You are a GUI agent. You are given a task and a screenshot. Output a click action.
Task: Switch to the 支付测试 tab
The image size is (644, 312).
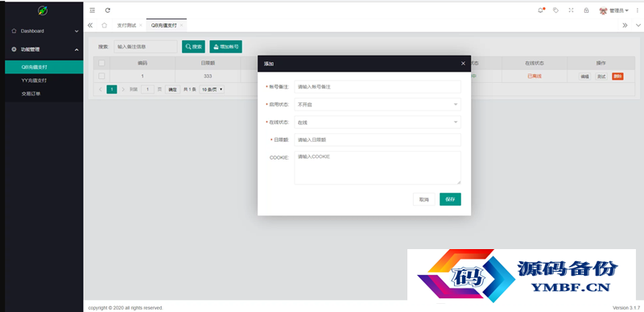pyautogui.click(x=126, y=25)
